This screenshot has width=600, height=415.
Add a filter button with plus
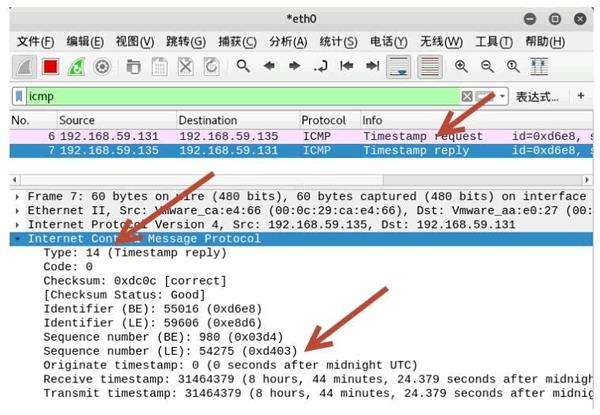coord(580,96)
